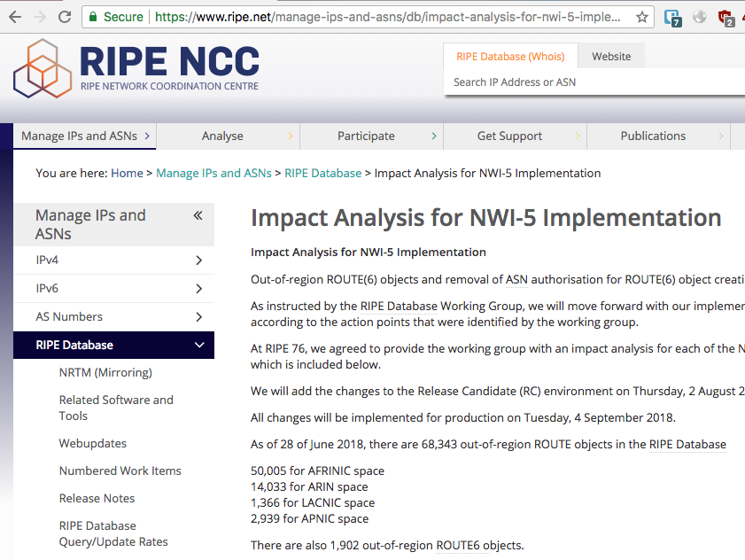Switch to the Website search tab

point(611,57)
